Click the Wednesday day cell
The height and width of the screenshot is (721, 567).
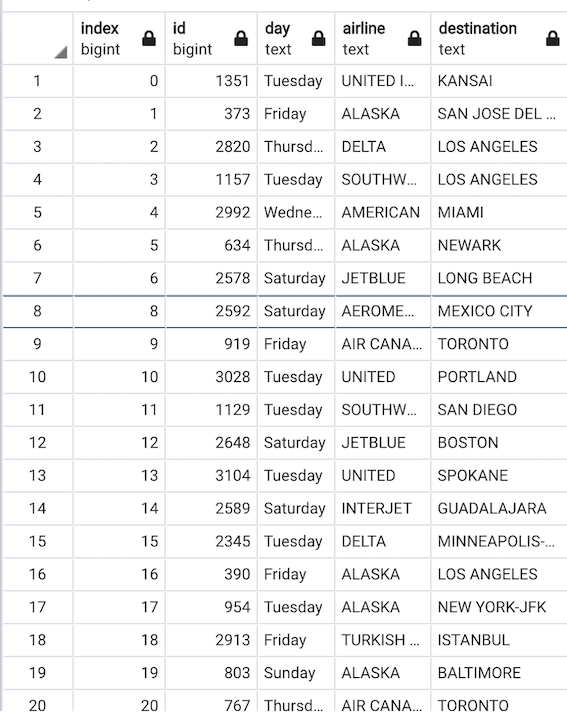point(296,213)
